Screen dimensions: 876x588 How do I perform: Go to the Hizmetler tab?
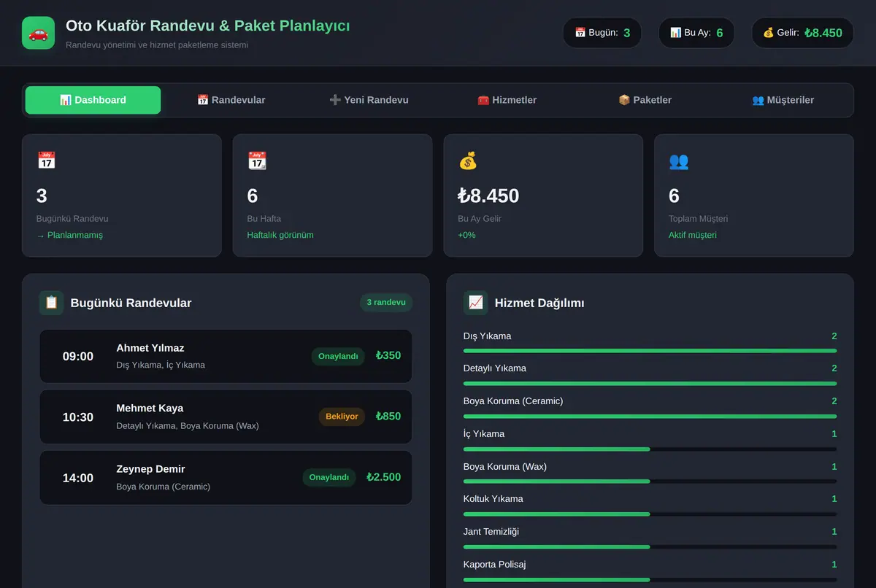click(507, 100)
